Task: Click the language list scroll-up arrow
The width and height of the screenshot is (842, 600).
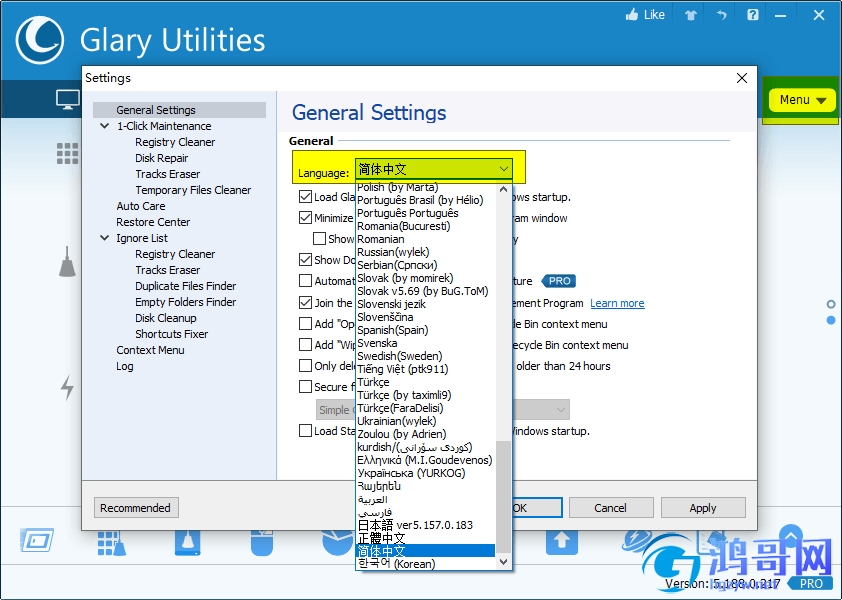Action: [503, 189]
